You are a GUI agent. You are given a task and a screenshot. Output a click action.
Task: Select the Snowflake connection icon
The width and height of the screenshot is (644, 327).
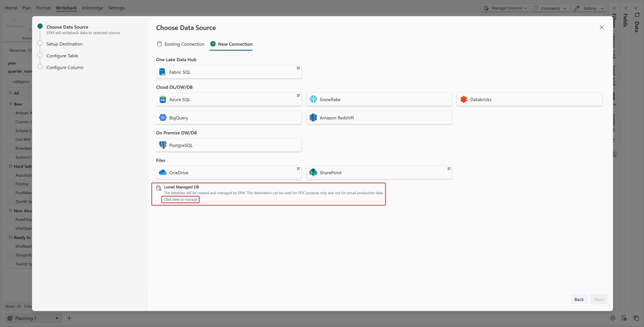coord(313,99)
